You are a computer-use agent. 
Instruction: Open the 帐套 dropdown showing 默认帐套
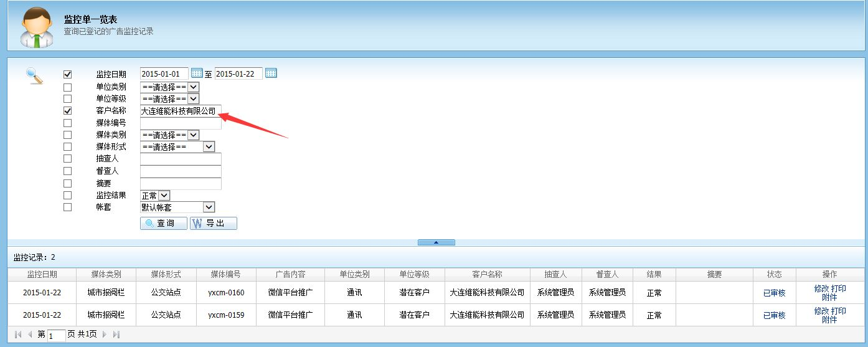(x=177, y=207)
